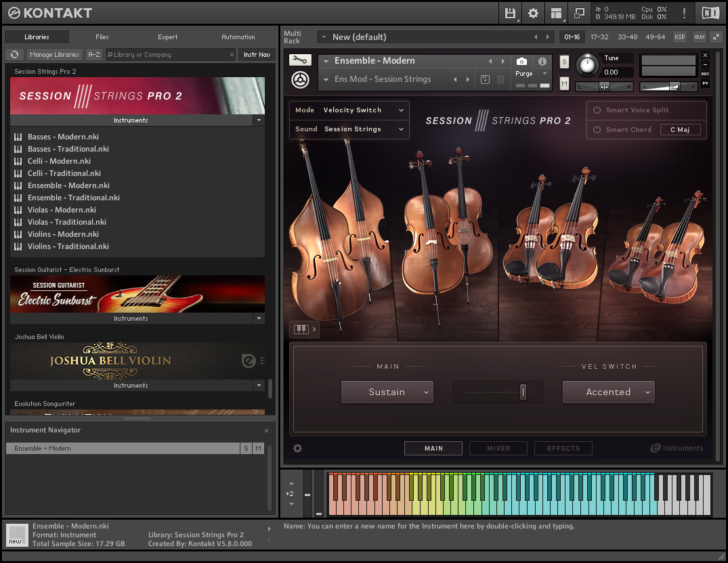Open the Mode Velocity Switch dropdown
The width and height of the screenshot is (728, 563).
tap(349, 110)
